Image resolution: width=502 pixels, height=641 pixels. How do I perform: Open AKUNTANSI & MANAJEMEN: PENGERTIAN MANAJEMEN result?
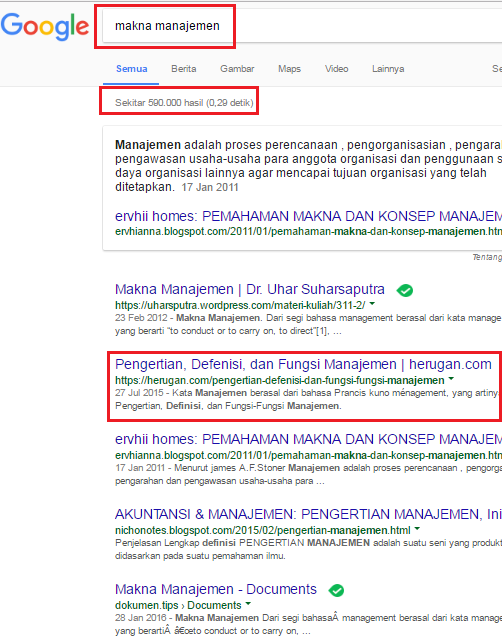[308, 514]
